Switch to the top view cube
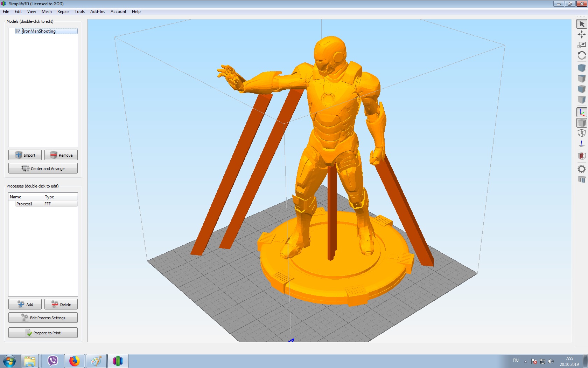Image resolution: width=588 pixels, height=368 pixels. pyautogui.click(x=582, y=78)
